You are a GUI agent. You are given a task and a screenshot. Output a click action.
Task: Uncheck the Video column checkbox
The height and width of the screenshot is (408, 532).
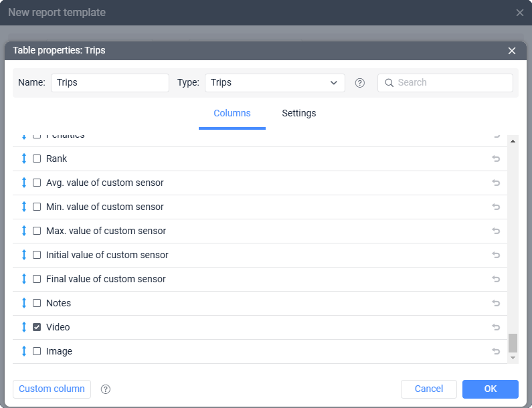point(37,327)
